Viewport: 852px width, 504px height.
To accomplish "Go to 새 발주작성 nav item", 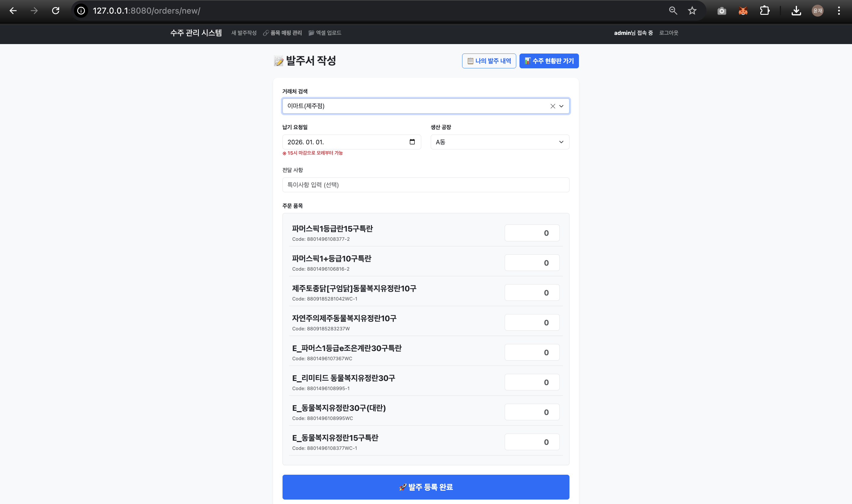I will coord(244,33).
